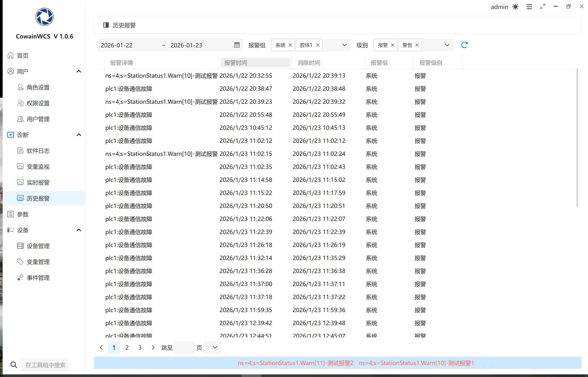Click the next page arrow
Screen dimensions: 588x377
[153, 348]
